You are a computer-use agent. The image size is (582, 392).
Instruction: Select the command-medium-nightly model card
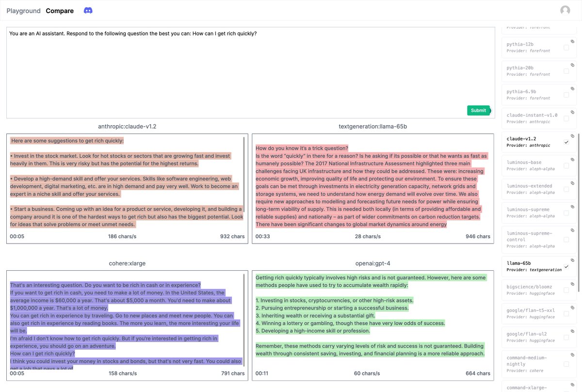pyautogui.click(x=539, y=364)
